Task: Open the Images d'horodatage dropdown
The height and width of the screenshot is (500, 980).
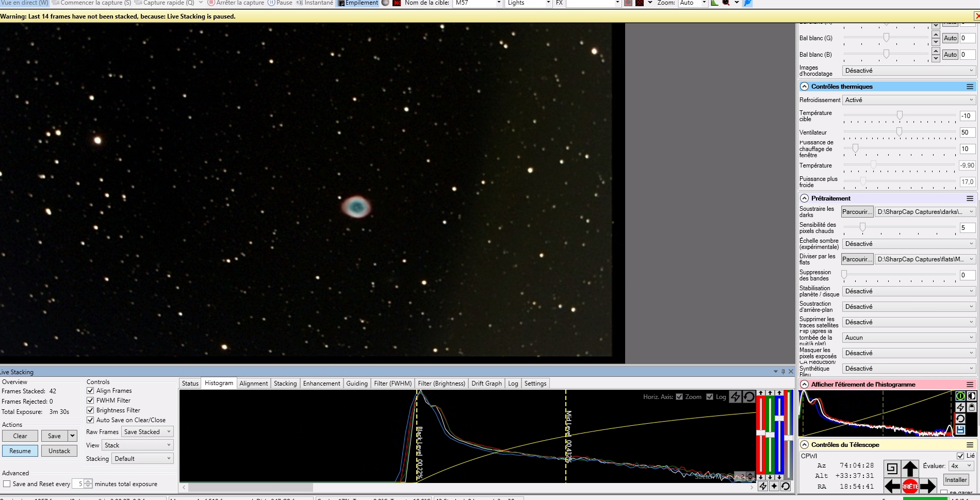Action: point(909,71)
